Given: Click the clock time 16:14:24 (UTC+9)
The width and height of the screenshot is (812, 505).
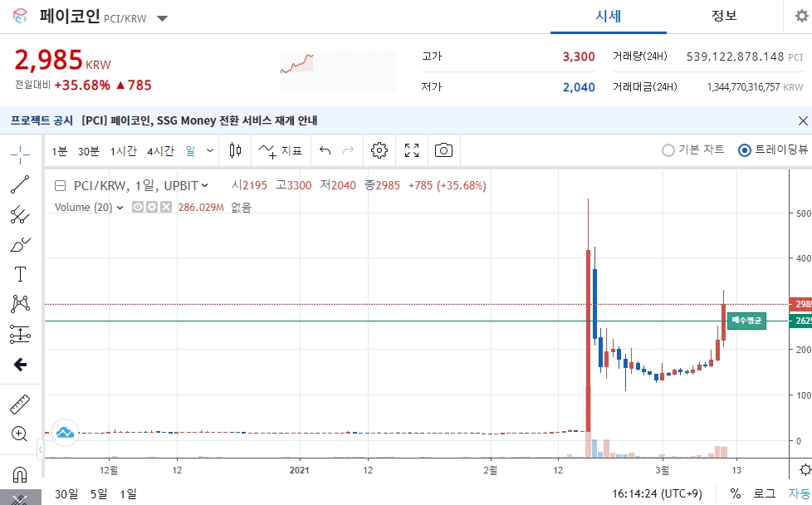Looking at the screenshot, I should (657, 494).
